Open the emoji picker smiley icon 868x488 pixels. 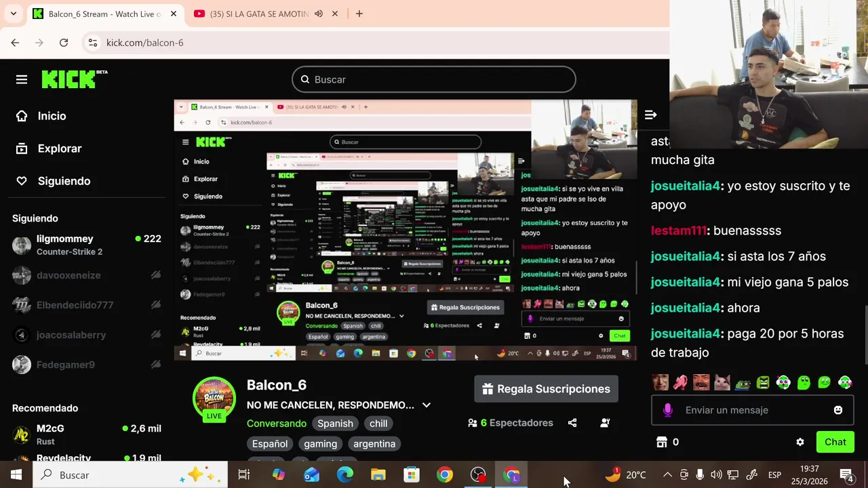pyautogui.click(x=838, y=410)
